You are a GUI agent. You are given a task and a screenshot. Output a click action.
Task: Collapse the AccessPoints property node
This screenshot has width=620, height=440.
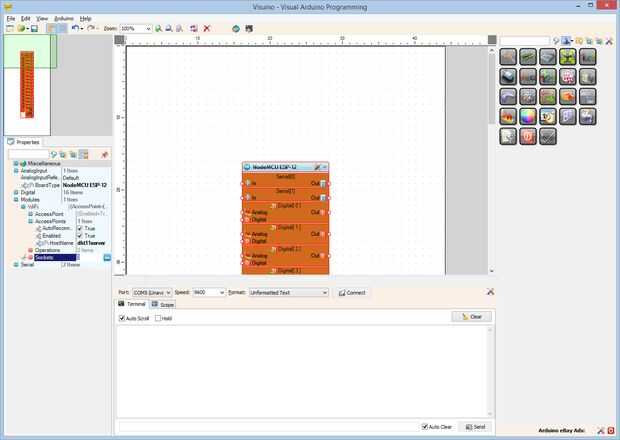pyautogui.click(x=30, y=221)
